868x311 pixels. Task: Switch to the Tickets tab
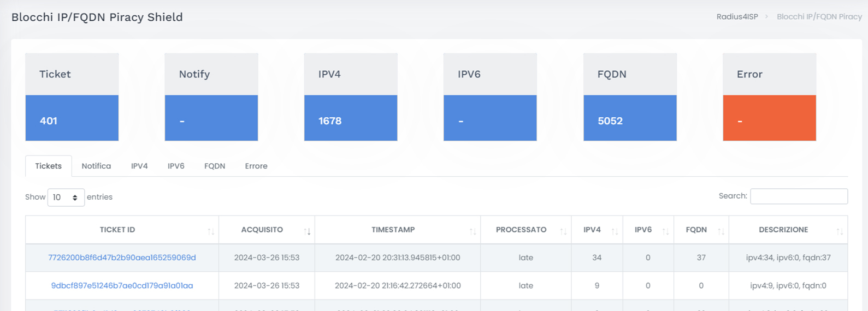[48, 166]
